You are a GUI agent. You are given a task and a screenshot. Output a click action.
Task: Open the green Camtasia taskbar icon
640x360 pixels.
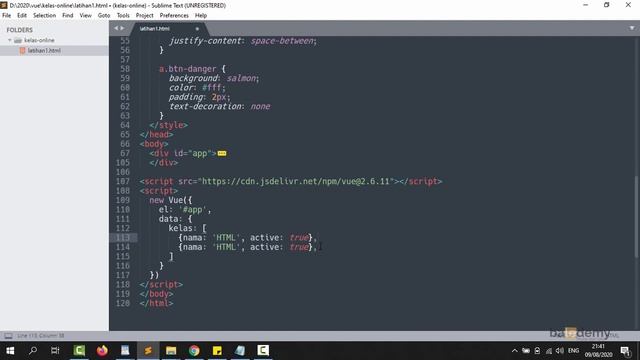79,351
